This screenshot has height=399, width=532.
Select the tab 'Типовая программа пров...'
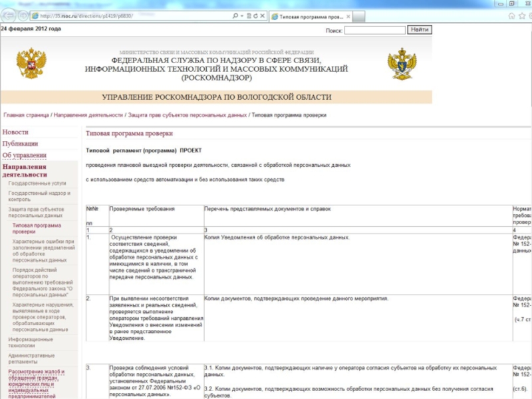point(311,17)
